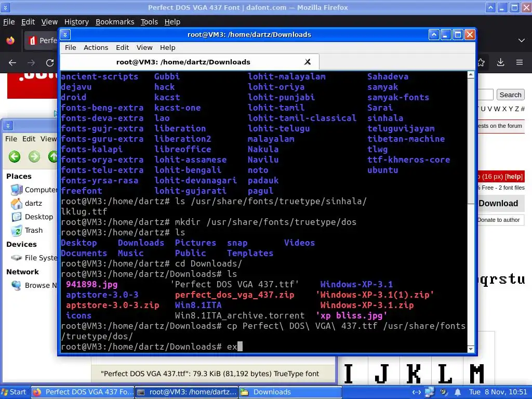Click the terminal scrollbar down arrow
Screen dimensions: 532x399
[471, 349]
